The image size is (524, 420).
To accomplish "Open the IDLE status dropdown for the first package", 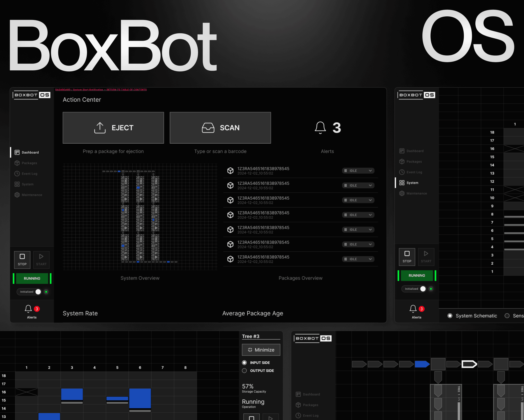I will 358,170.
